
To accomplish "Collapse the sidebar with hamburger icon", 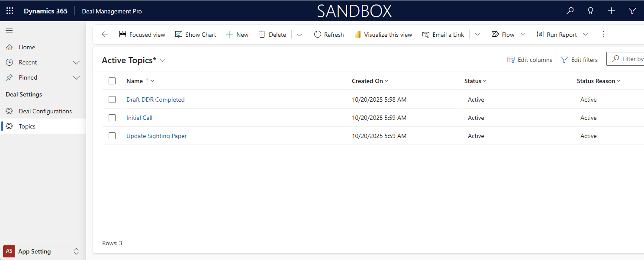I will [9, 30].
